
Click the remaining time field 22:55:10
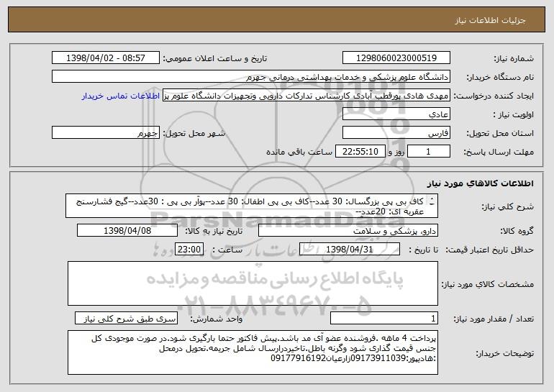click(x=360, y=152)
